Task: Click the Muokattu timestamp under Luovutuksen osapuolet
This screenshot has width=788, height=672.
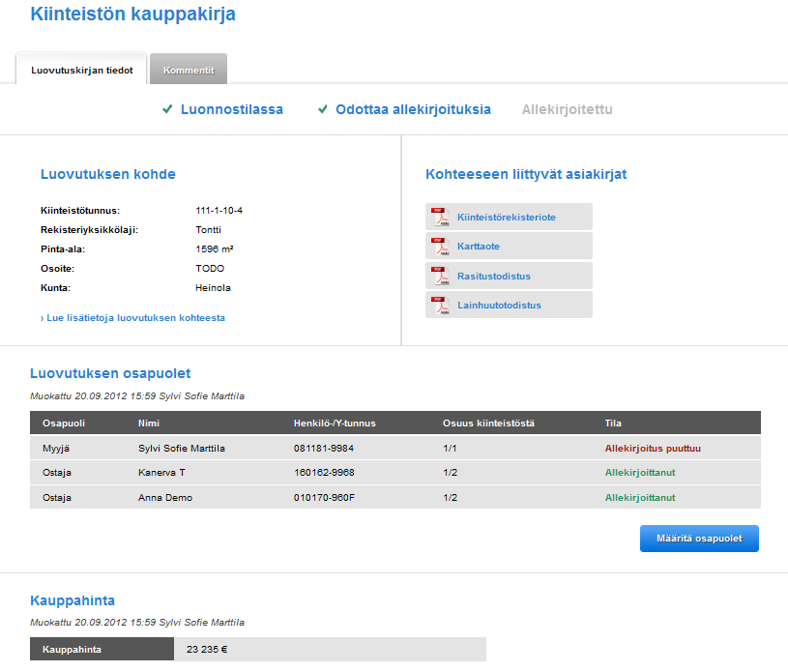Action: pos(137,396)
